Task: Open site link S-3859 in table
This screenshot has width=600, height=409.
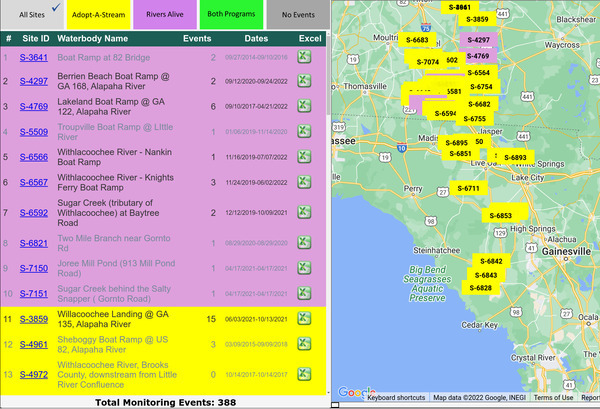Action: [x=34, y=319]
